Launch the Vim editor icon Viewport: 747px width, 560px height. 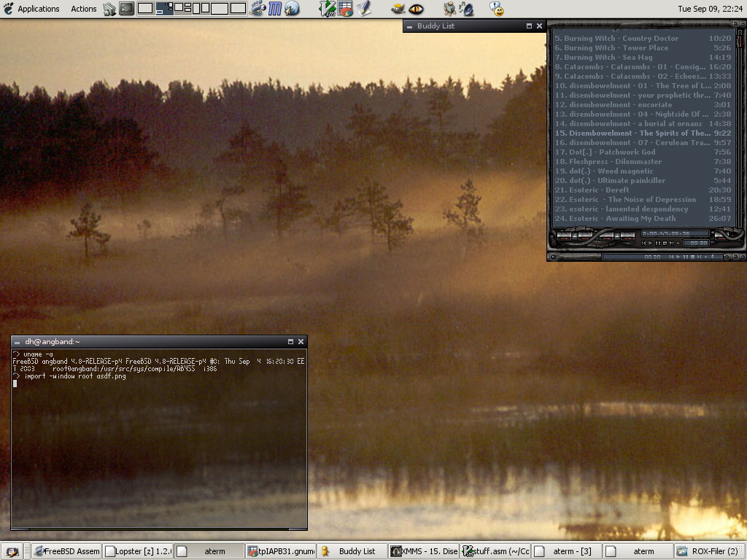pos(328,9)
